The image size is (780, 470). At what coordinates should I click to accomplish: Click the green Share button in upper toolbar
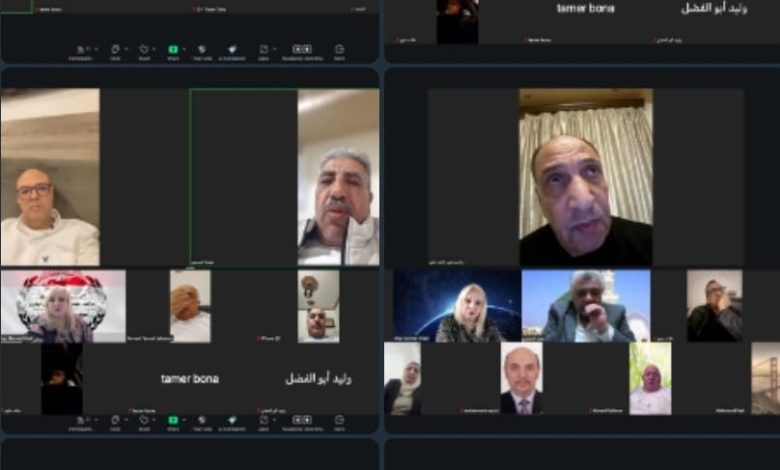172,48
